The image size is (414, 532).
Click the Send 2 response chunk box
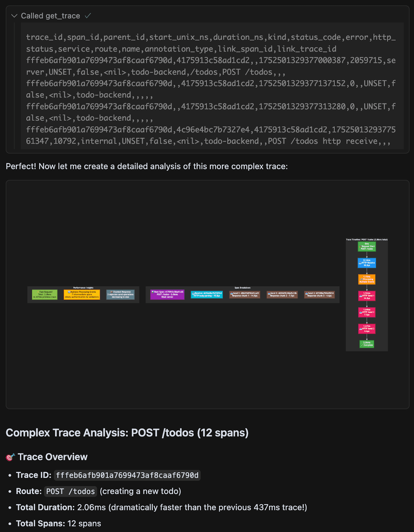tap(282, 295)
